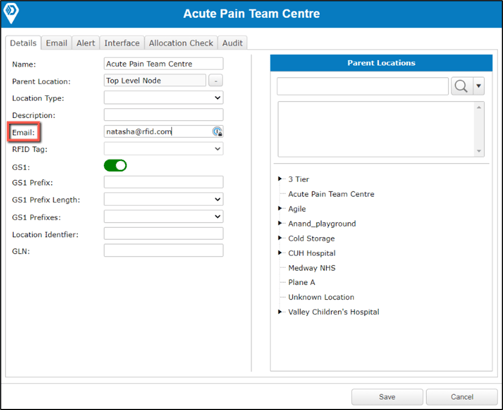Switch to the Allocation Check tab
Image resolution: width=503 pixels, height=410 pixels.
pyautogui.click(x=181, y=43)
